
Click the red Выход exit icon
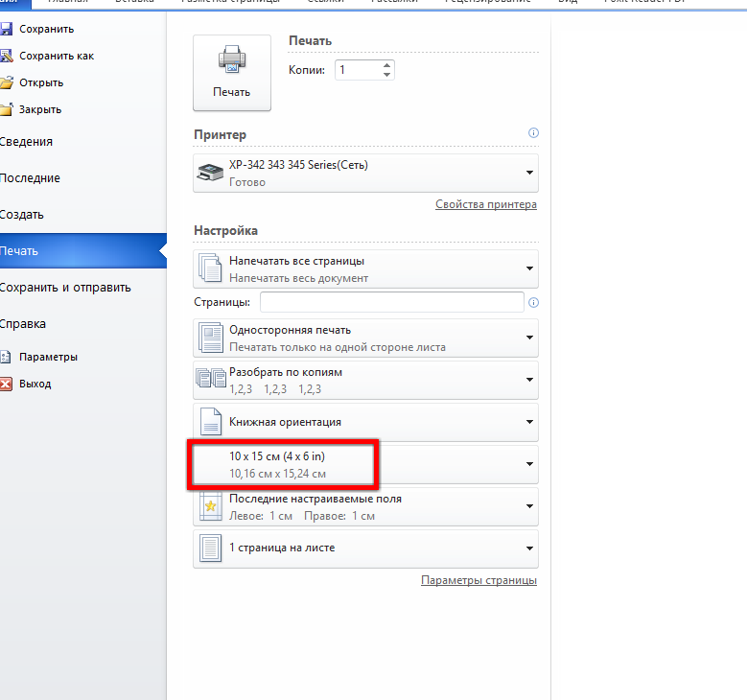(6, 384)
